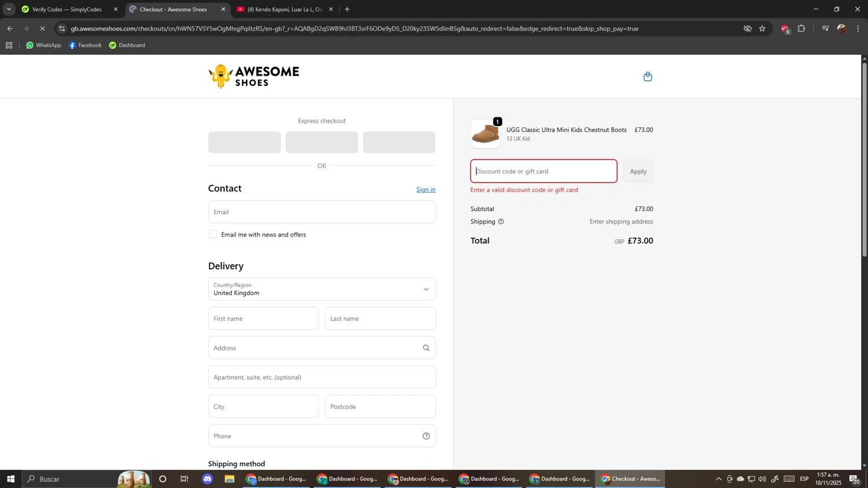Open Dashboard bookmark
This screenshot has height=488, width=868.
[127, 45]
